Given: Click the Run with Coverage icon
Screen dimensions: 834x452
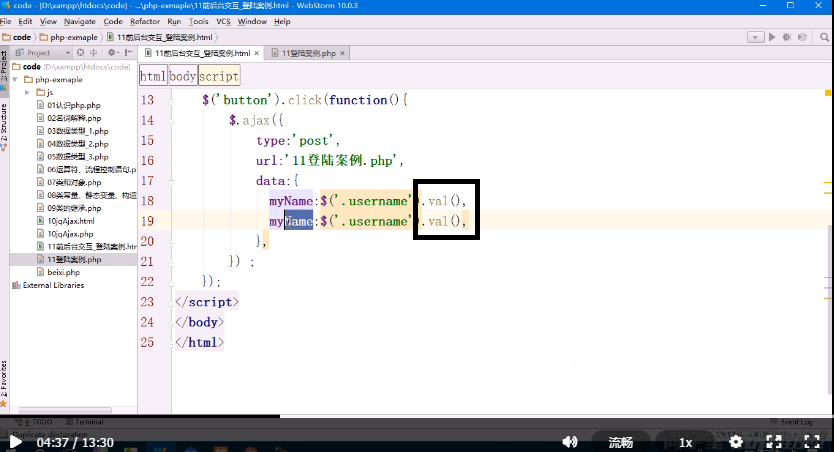Looking at the screenshot, I should pos(803,37).
